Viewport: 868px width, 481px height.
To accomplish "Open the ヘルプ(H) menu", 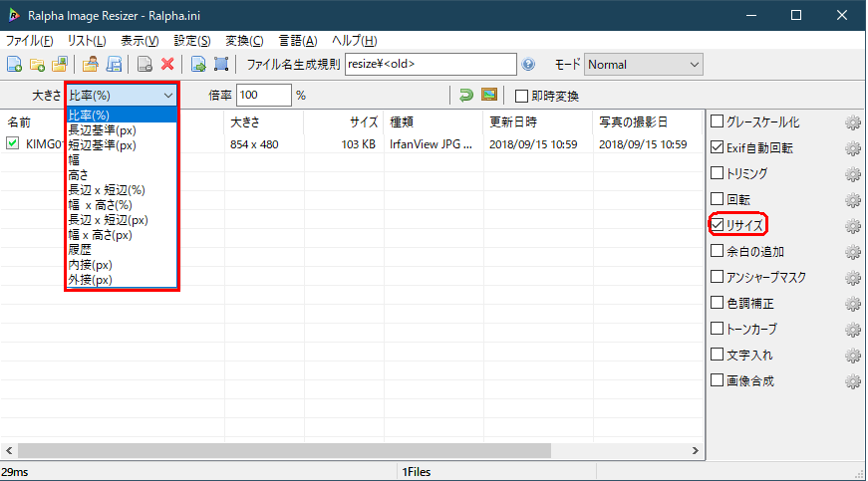I will click(355, 41).
